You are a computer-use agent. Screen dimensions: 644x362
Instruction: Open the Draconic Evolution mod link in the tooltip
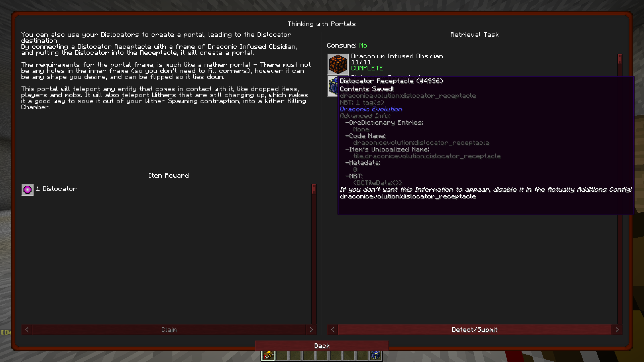click(x=370, y=109)
